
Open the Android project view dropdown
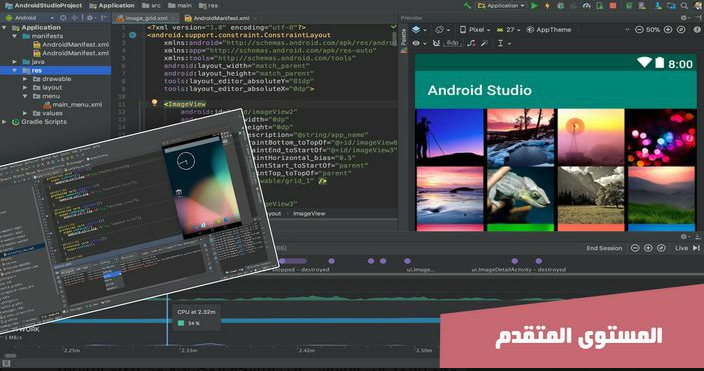tap(30, 18)
